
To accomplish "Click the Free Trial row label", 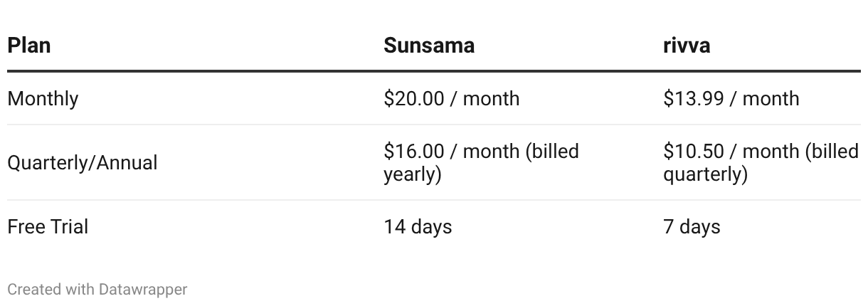I will [48, 227].
